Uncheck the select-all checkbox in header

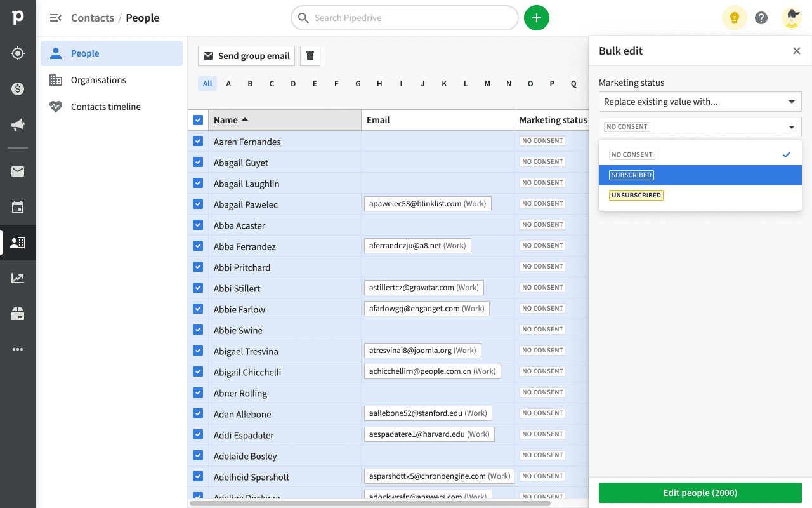[x=198, y=120]
